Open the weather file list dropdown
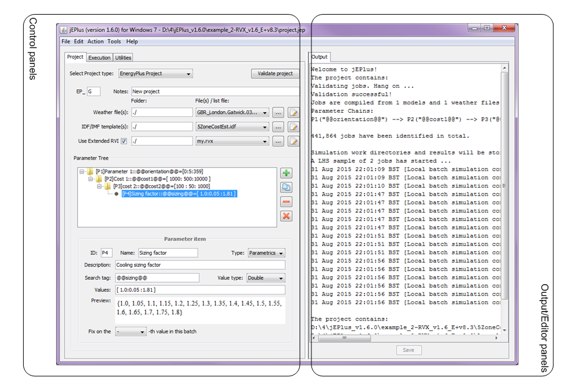 [x=232, y=112]
